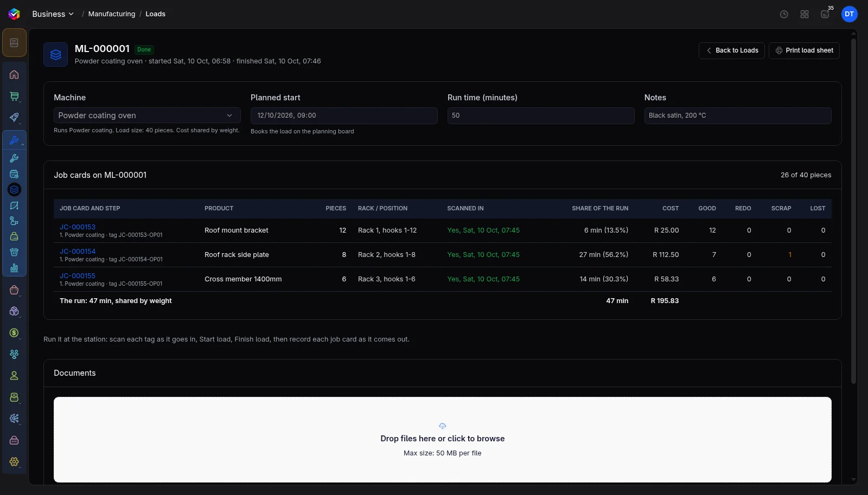Open the 3D boxes sidebar icon
Viewport: 868px width, 495px height.
(14, 311)
